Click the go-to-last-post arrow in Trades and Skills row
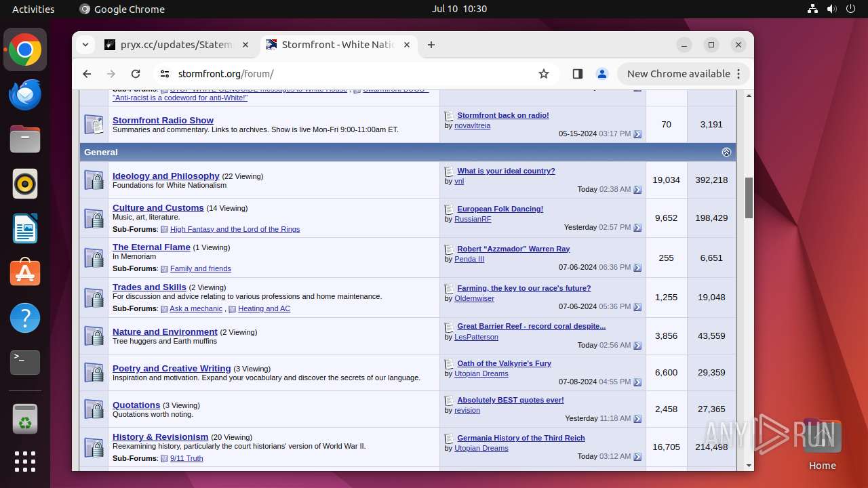Screen dimensions: 868x488 coord(637,307)
